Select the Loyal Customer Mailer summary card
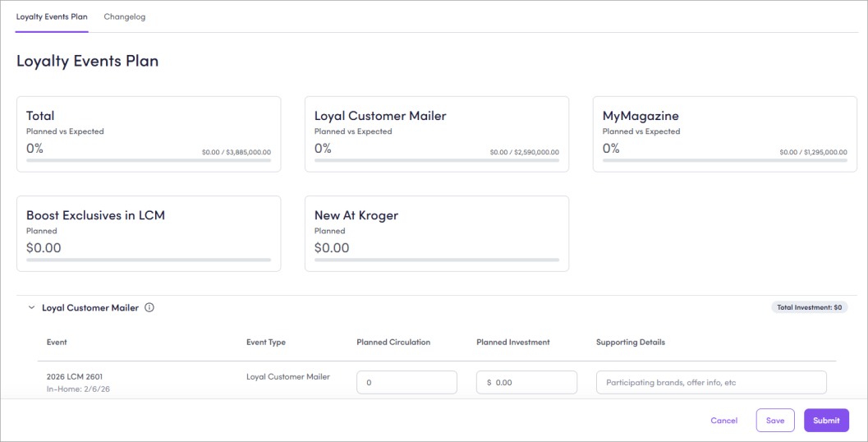Viewport: 868px width, 442px height. pyautogui.click(x=436, y=134)
